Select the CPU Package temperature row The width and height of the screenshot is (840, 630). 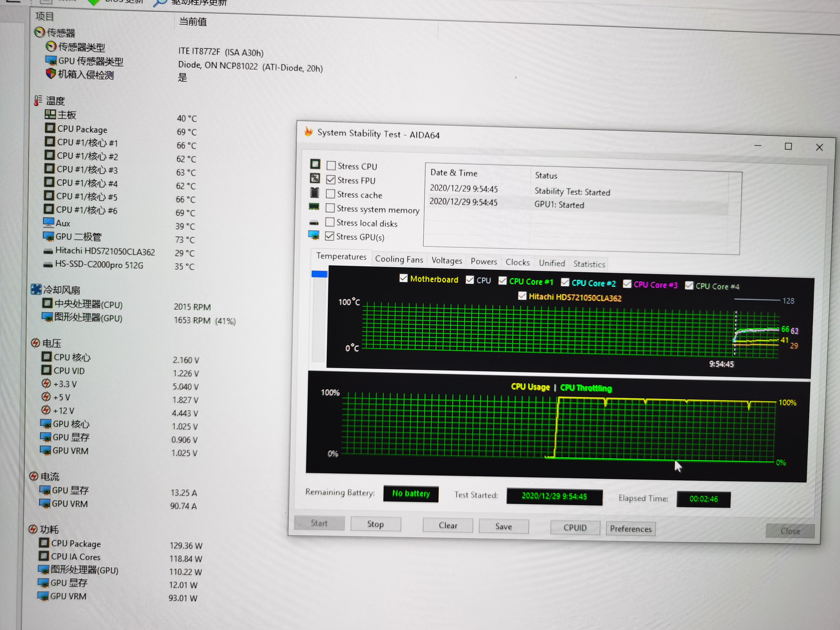click(82, 129)
